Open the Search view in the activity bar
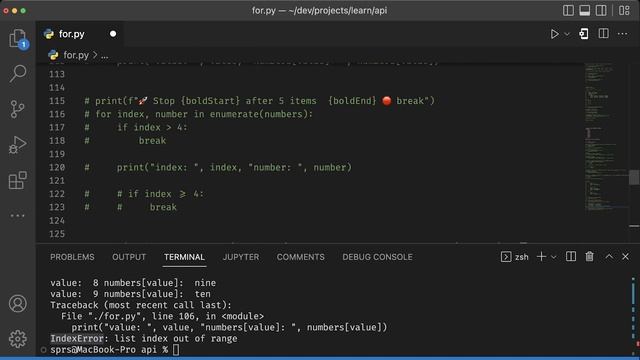Viewport: 640px width, 360px height. (x=18, y=74)
